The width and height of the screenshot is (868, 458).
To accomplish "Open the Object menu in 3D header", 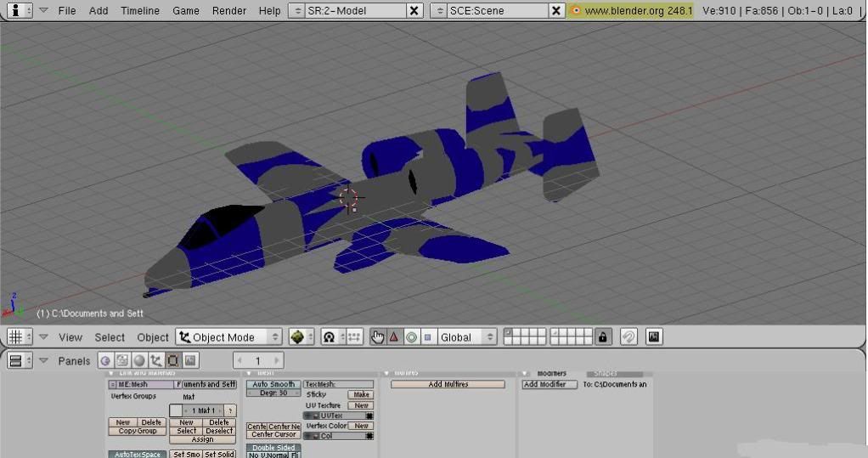I will click(x=153, y=337).
